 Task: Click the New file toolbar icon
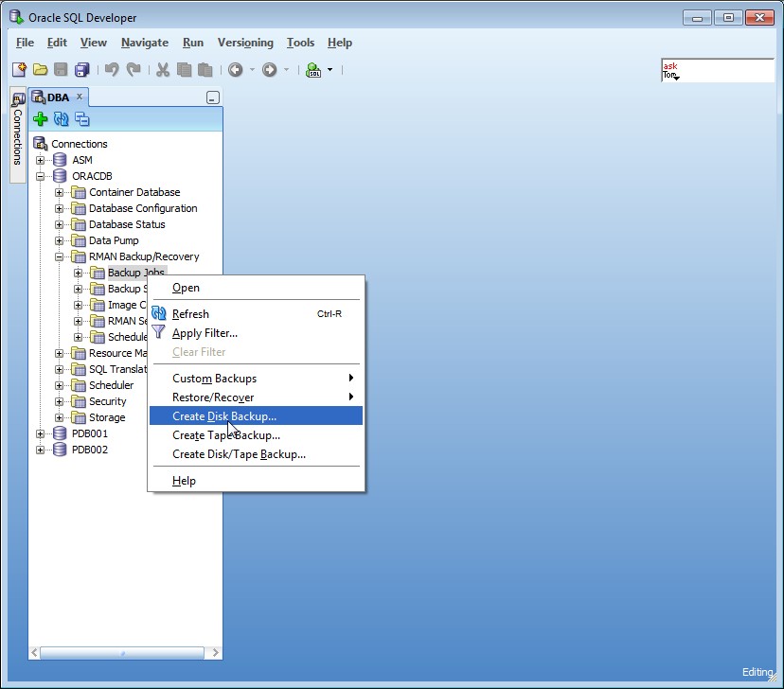19,69
